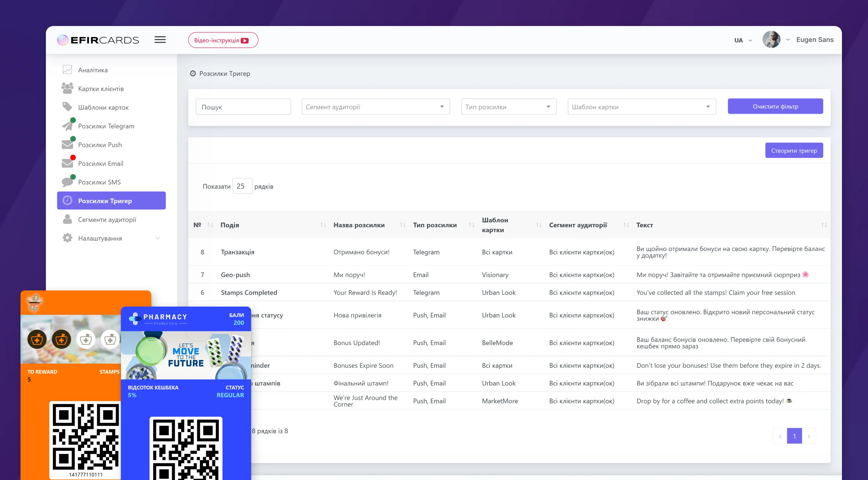Image resolution: width=868 pixels, height=480 pixels.
Task: Click the user avatar photo
Action: [771, 40]
